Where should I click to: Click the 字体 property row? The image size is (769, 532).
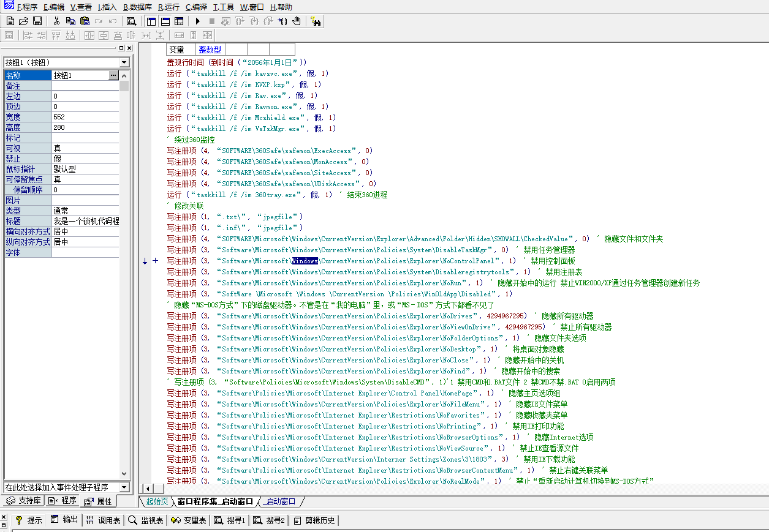[62, 252]
